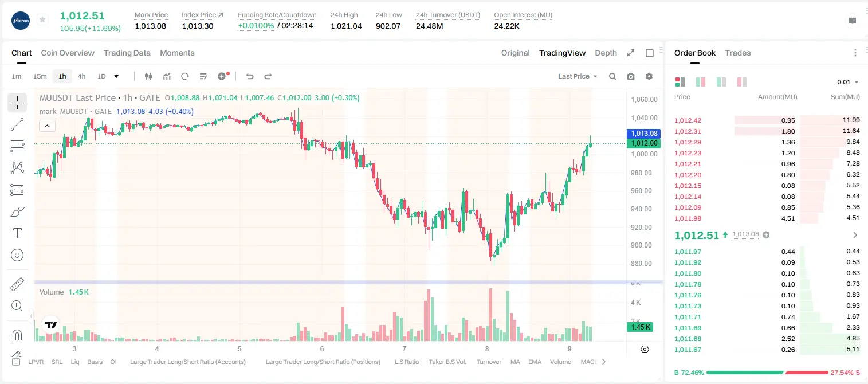Switch the chart to Depth view
The image size is (868, 384).
pyautogui.click(x=606, y=53)
